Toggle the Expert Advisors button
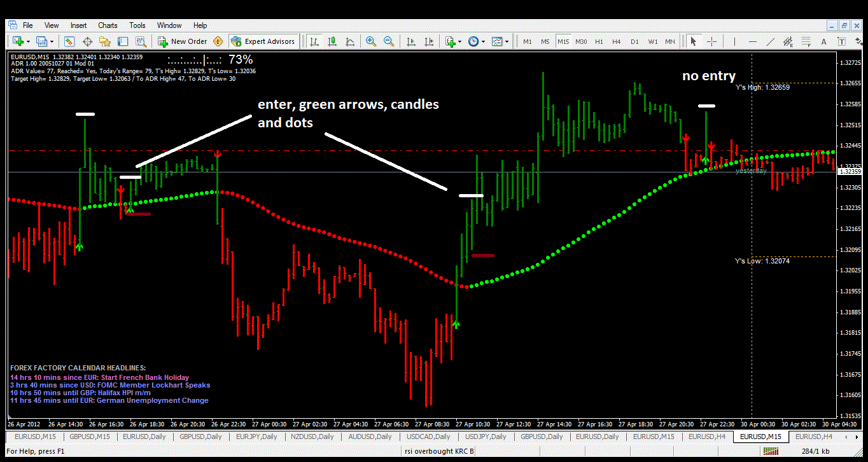The width and height of the screenshot is (868, 462). (x=263, y=41)
